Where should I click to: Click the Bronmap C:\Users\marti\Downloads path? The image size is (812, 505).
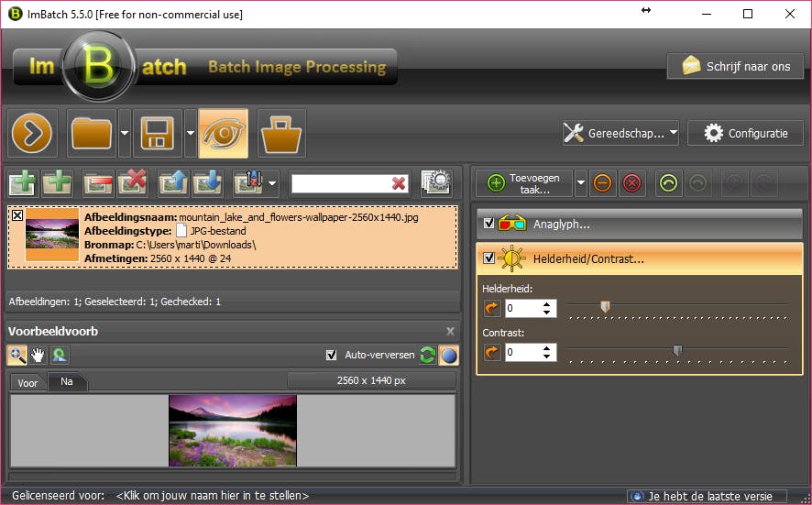[170, 245]
